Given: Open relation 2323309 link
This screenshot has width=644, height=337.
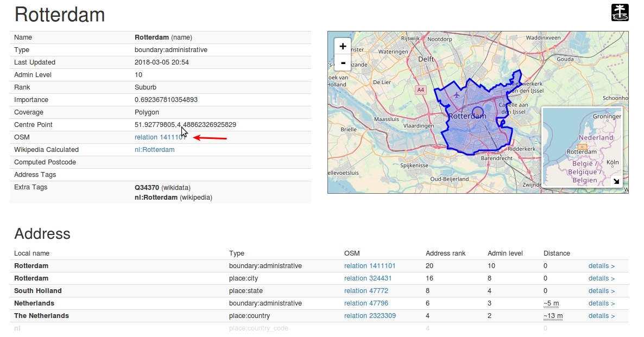Looking at the screenshot, I should click(x=370, y=316).
